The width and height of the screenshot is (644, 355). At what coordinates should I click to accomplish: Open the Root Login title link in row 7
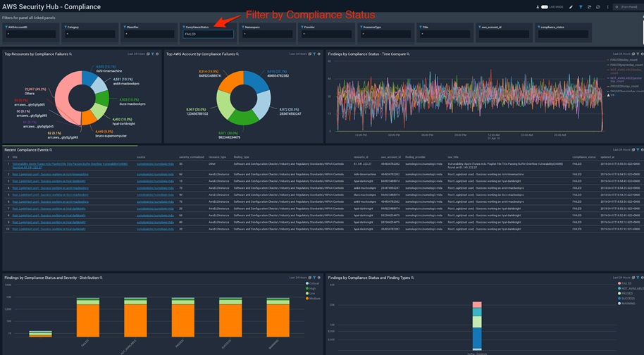coord(49,208)
